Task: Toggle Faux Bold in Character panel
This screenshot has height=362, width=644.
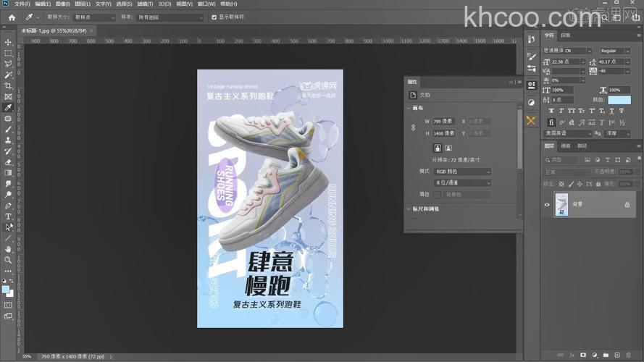Action: (551, 111)
